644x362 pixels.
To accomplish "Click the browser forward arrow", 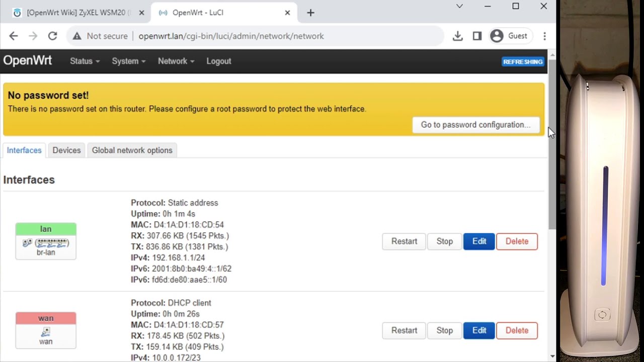I will [x=33, y=36].
